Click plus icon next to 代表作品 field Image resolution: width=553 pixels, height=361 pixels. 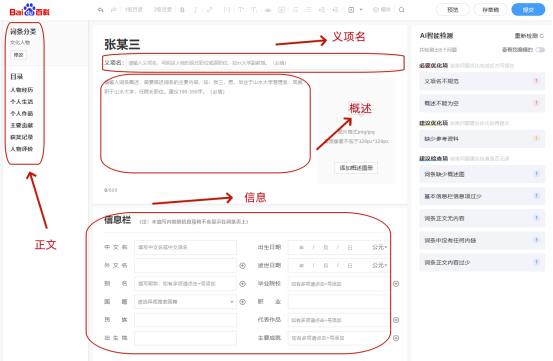pyautogui.click(x=396, y=320)
